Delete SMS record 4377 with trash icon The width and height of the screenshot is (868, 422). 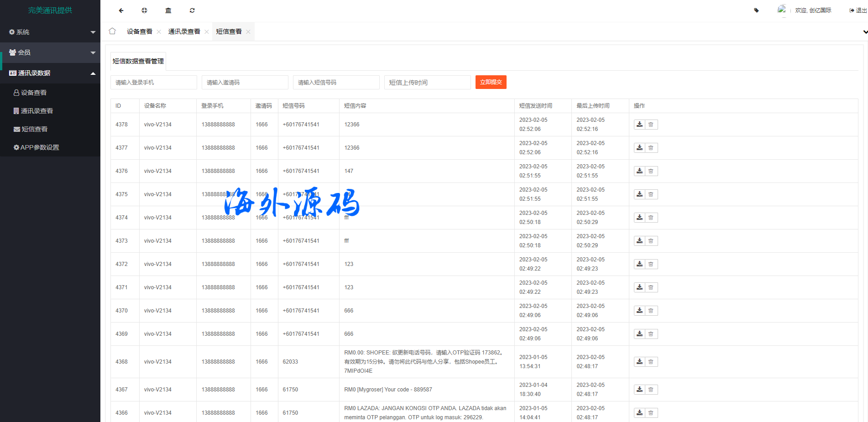tap(651, 148)
